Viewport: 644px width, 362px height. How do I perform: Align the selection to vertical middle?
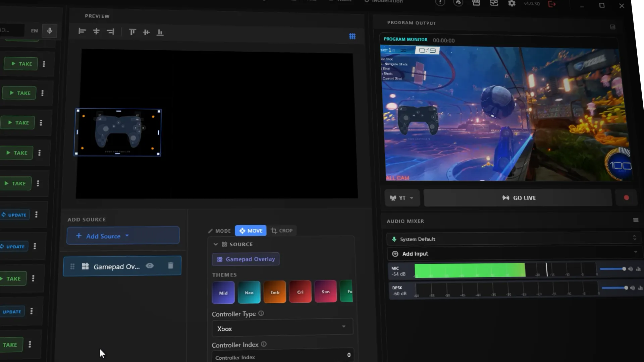point(146,32)
